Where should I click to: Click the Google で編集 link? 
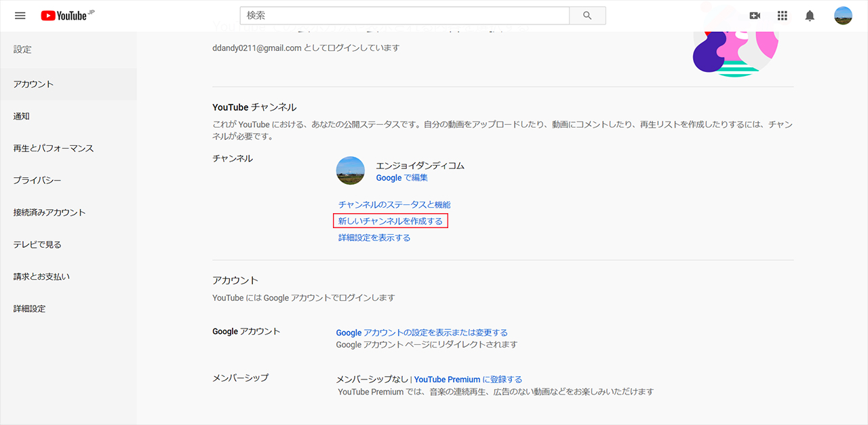pos(402,178)
